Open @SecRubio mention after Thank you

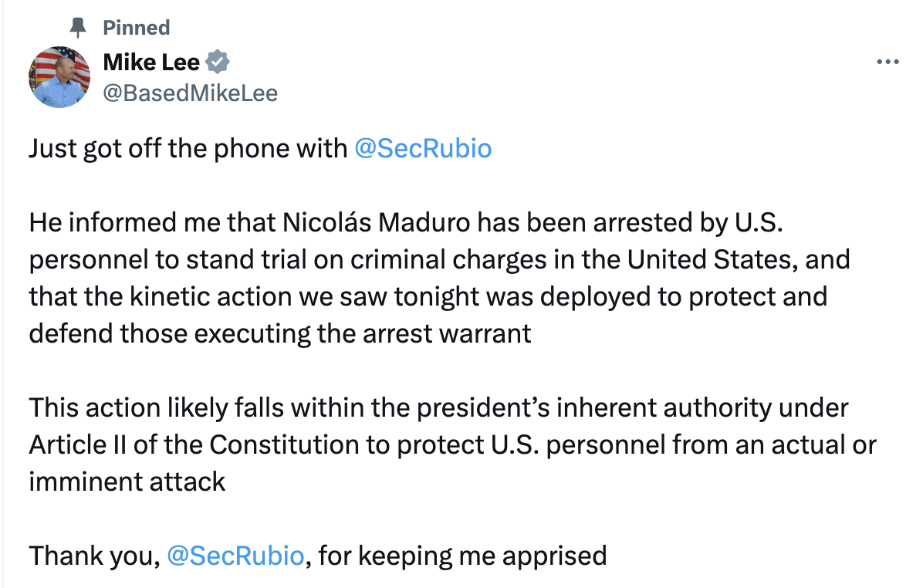[235, 556]
